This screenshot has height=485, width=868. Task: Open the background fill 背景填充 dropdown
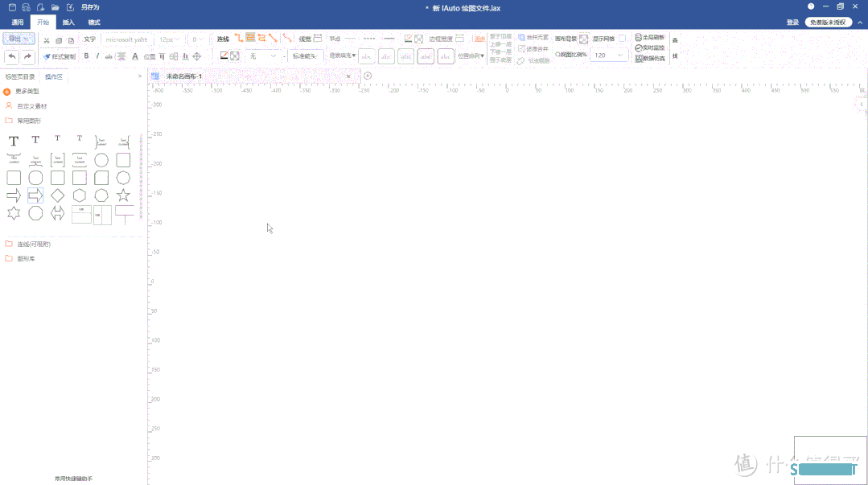(x=343, y=55)
